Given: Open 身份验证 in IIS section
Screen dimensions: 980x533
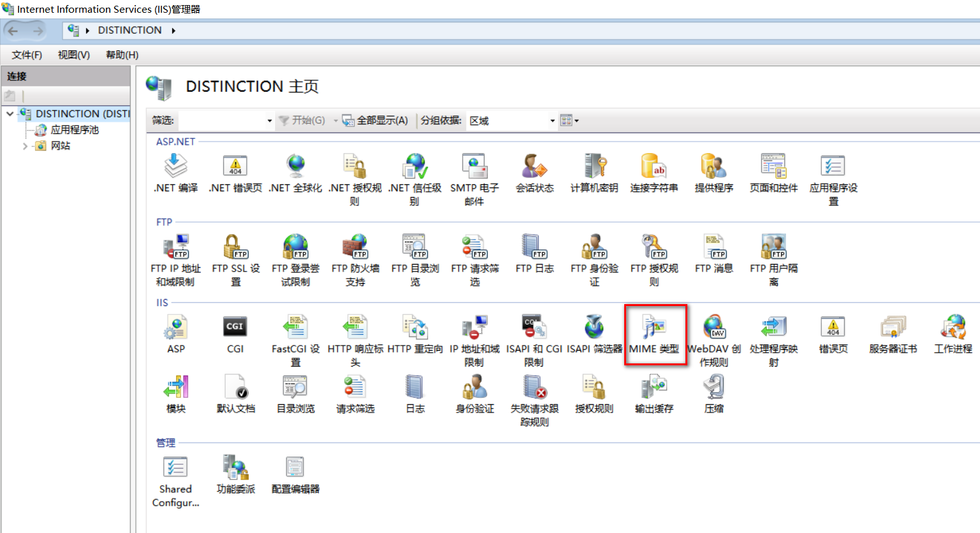Looking at the screenshot, I should pyautogui.click(x=474, y=394).
